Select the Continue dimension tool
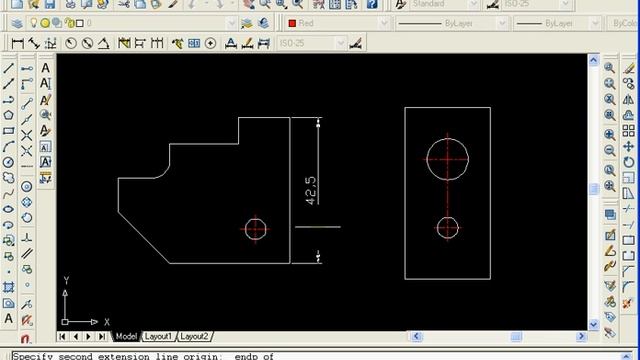The height and width of the screenshot is (360, 640). coord(157,43)
